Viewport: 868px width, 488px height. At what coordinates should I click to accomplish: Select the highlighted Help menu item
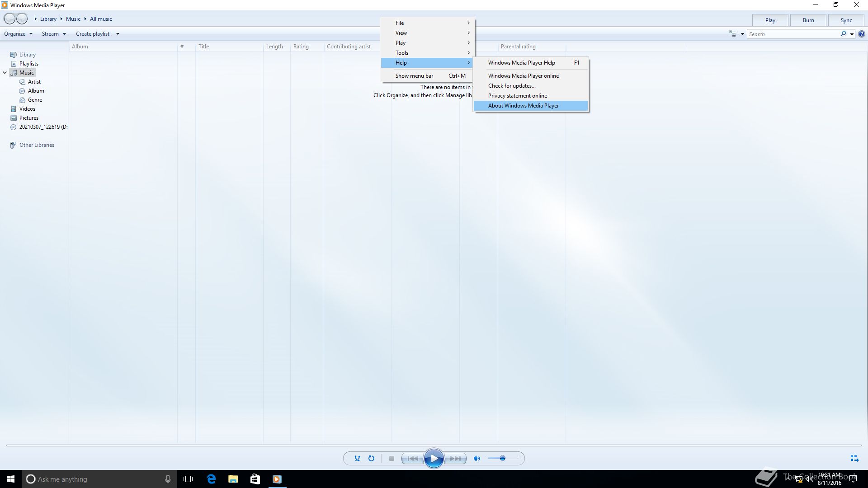click(x=427, y=63)
